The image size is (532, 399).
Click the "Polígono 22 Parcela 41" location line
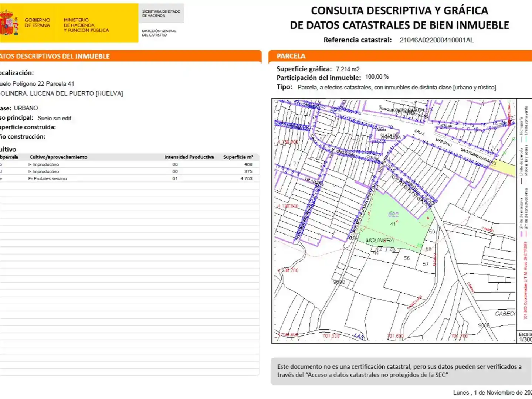click(37, 84)
